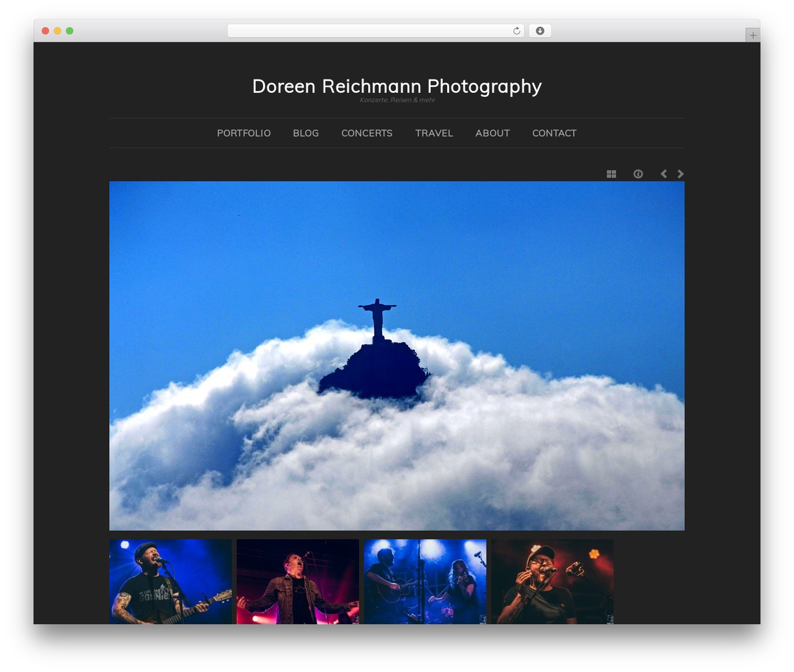The width and height of the screenshot is (794, 672).
Task: Open browser downloads button
Action: click(540, 31)
